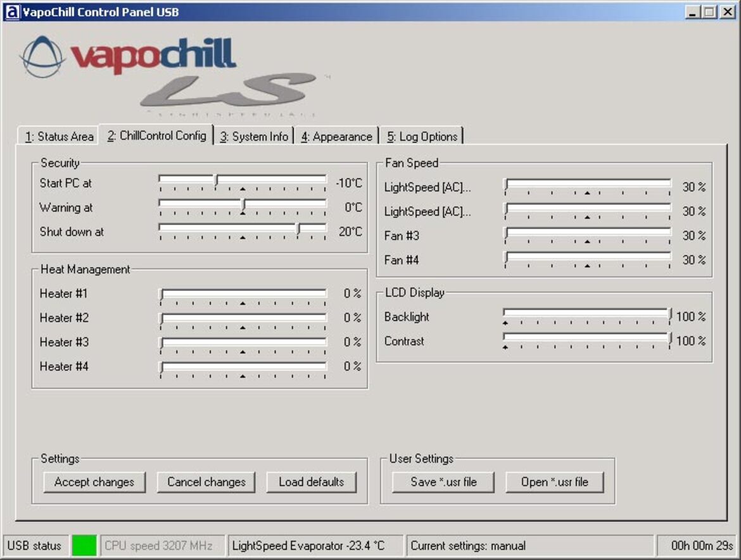Close the VapoChill Control Panel window
The height and width of the screenshot is (560, 741).
tap(727, 12)
